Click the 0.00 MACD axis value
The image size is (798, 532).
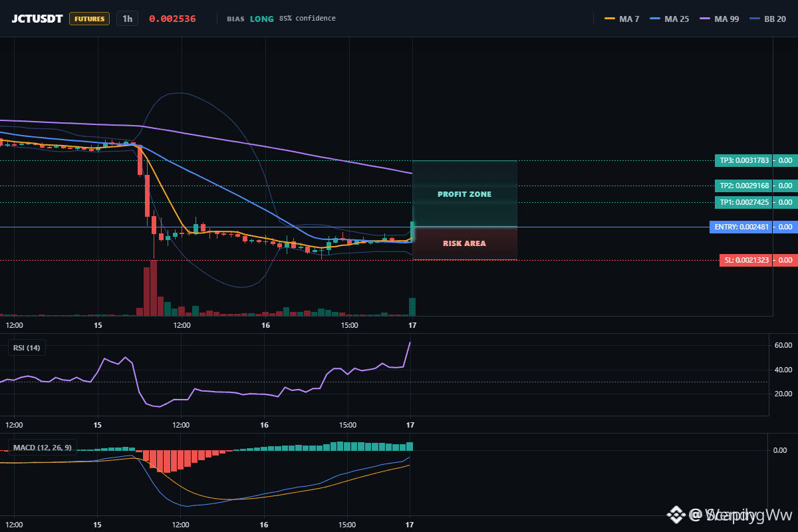coord(780,450)
